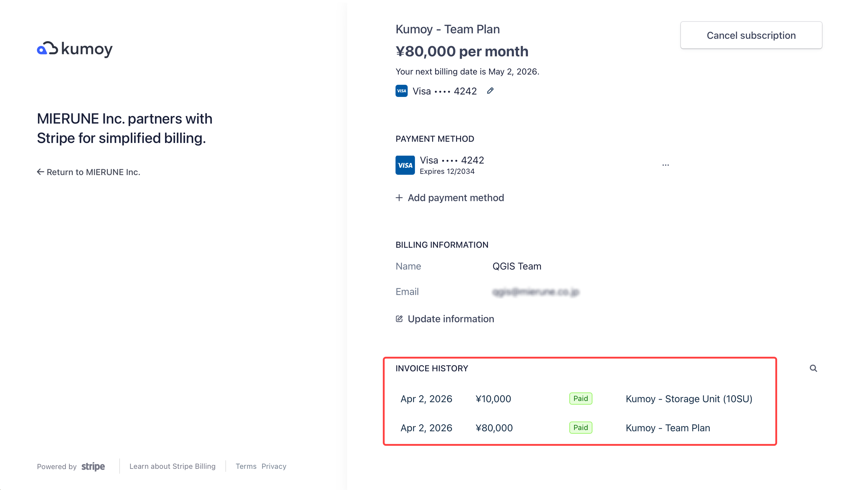Click the back arrow before Return to MIERUNE Inc.
868x490 pixels.
click(40, 172)
